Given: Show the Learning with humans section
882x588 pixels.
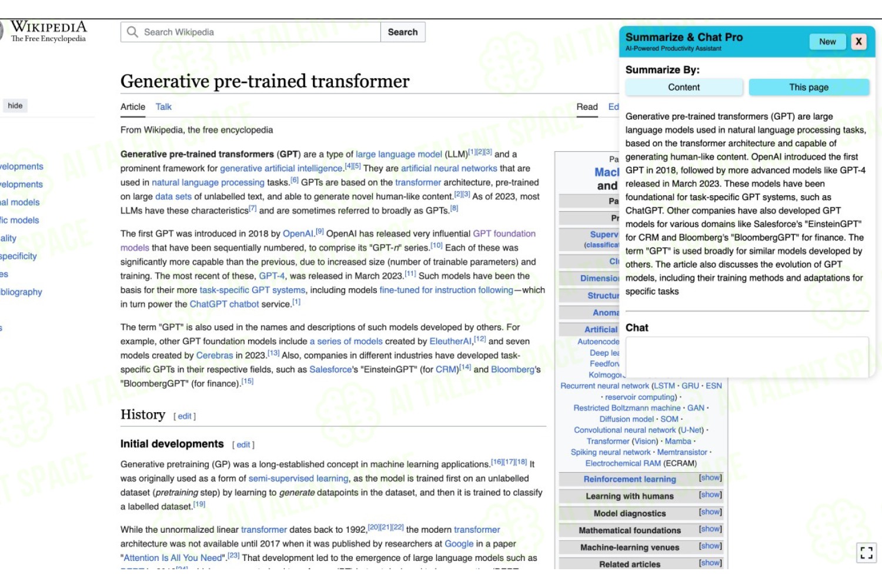Looking at the screenshot, I should pyautogui.click(x=710, y=495).
